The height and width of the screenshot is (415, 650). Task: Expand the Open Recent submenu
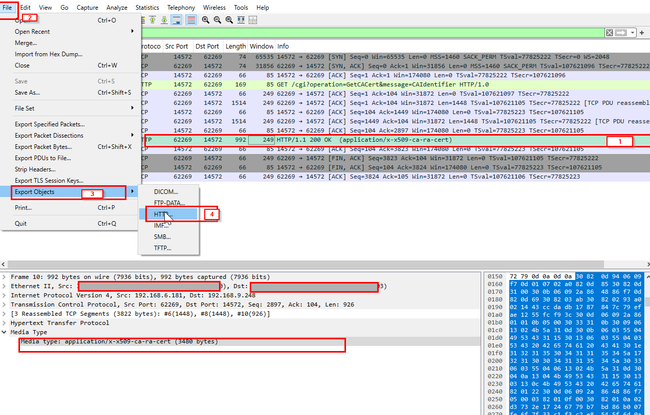tap(70, 32)
